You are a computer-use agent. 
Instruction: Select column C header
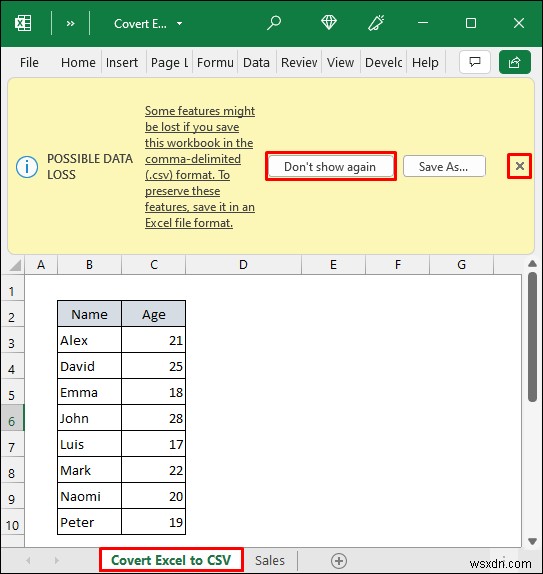pyautogui.click(x=154, y=265)
